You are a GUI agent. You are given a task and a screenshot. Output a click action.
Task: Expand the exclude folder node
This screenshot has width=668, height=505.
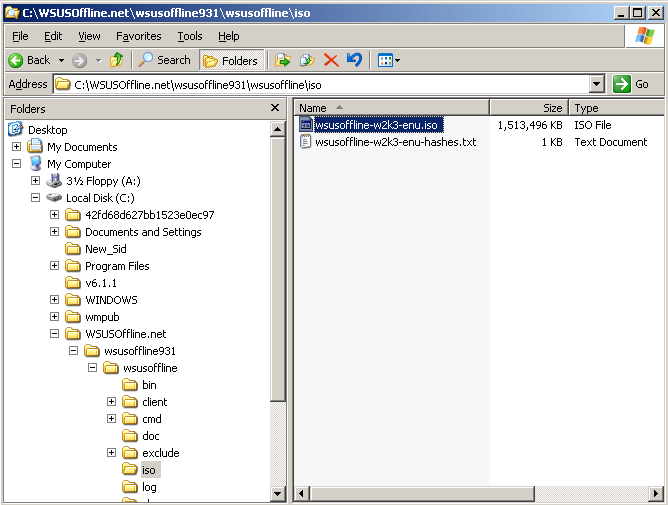111,453
